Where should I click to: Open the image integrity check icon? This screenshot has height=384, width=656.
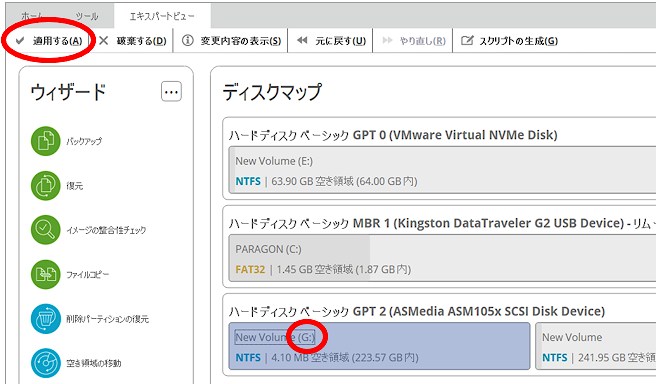pos(46,230)
